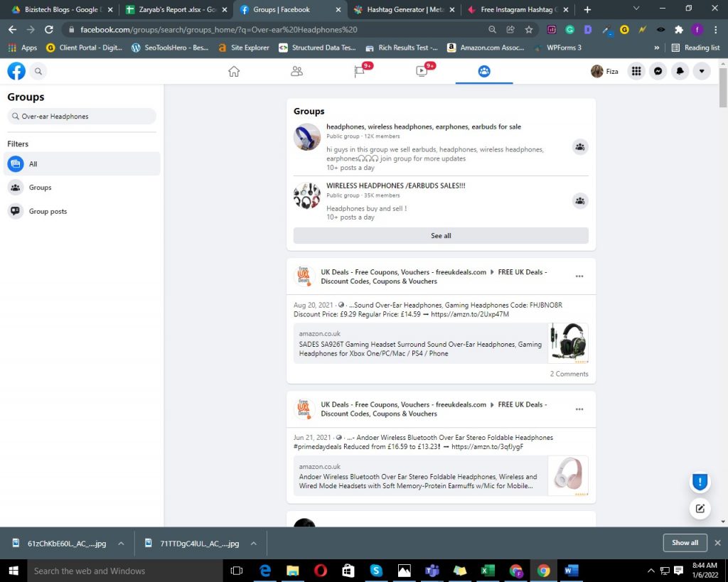Click the new message compose icon

point(700,508)
